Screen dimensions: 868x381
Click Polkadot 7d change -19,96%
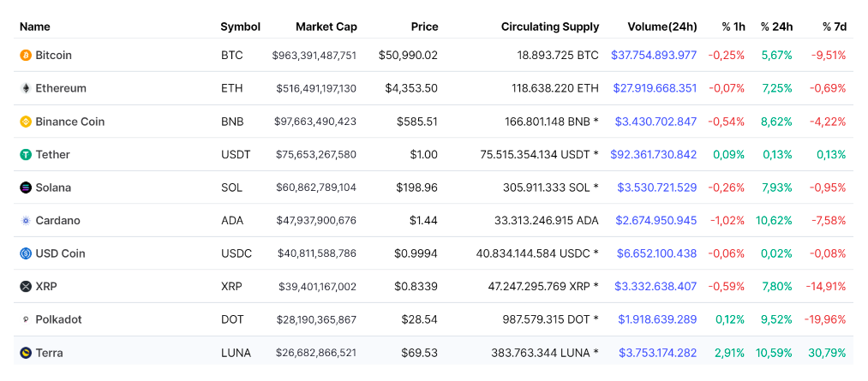pyautogui.click(x=825, y=319)
